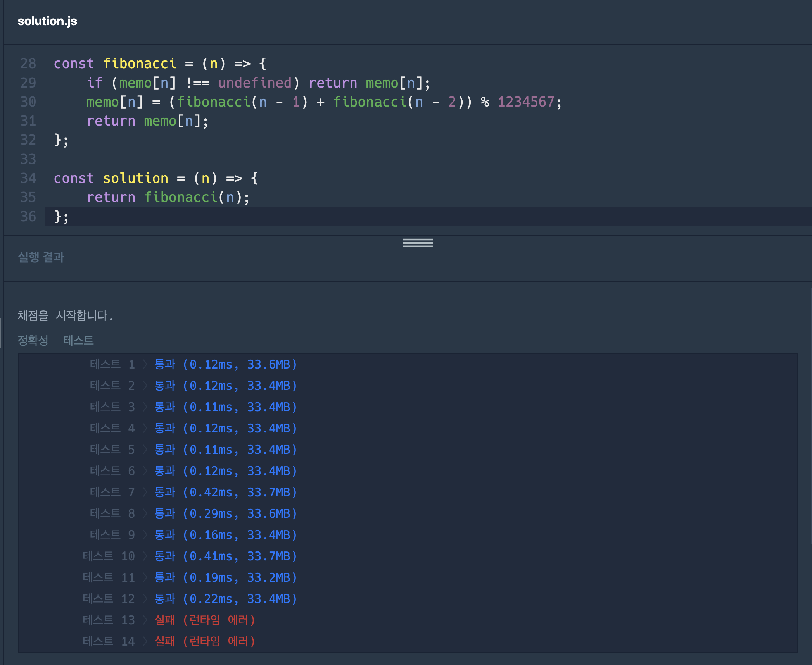Click the 정확성 테스트 label

(x=55, y=340)
